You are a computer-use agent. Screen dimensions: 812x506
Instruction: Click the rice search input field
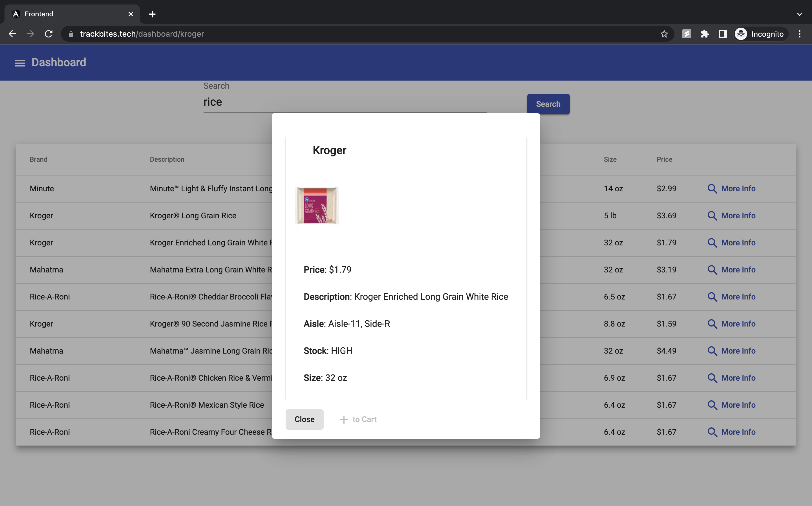345,102
